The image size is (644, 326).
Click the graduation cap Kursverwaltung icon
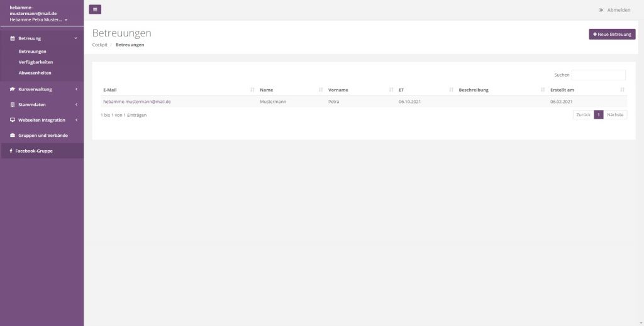click(x=13, y=89)
